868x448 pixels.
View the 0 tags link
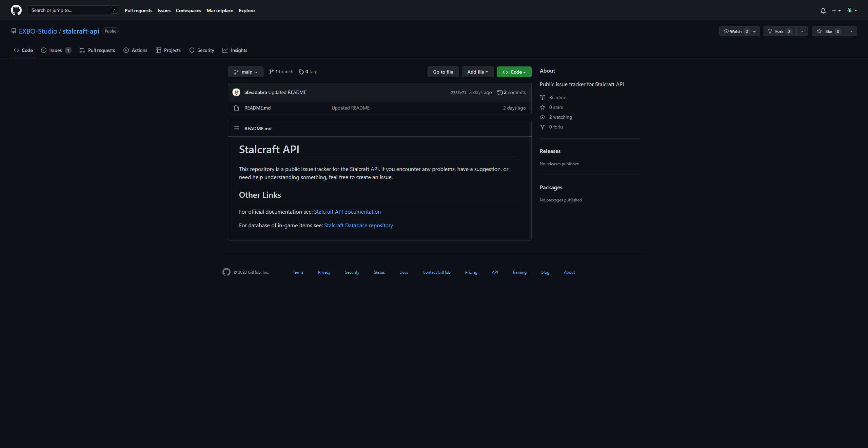tap(309, 72)
